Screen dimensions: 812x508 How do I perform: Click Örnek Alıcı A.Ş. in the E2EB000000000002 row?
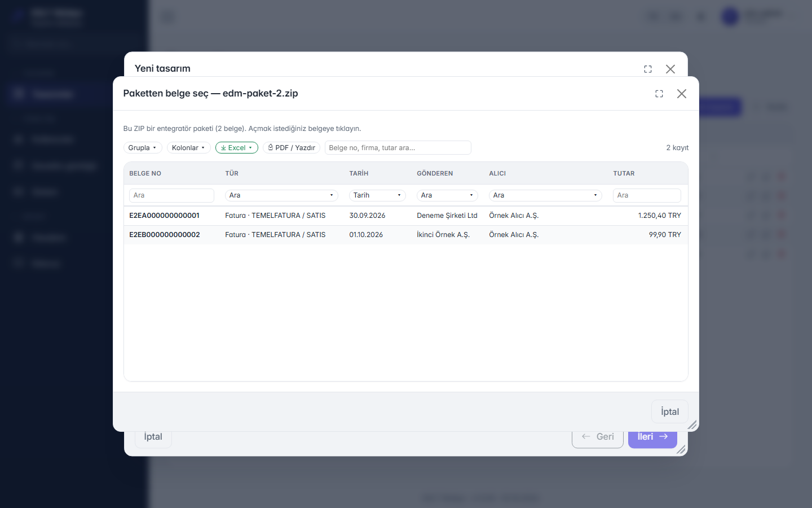point(514,235)
